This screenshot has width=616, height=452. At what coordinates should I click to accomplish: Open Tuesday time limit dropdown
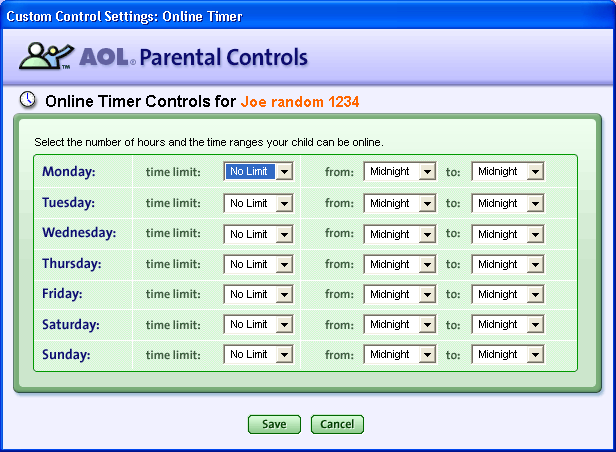(x=258, y=203)
